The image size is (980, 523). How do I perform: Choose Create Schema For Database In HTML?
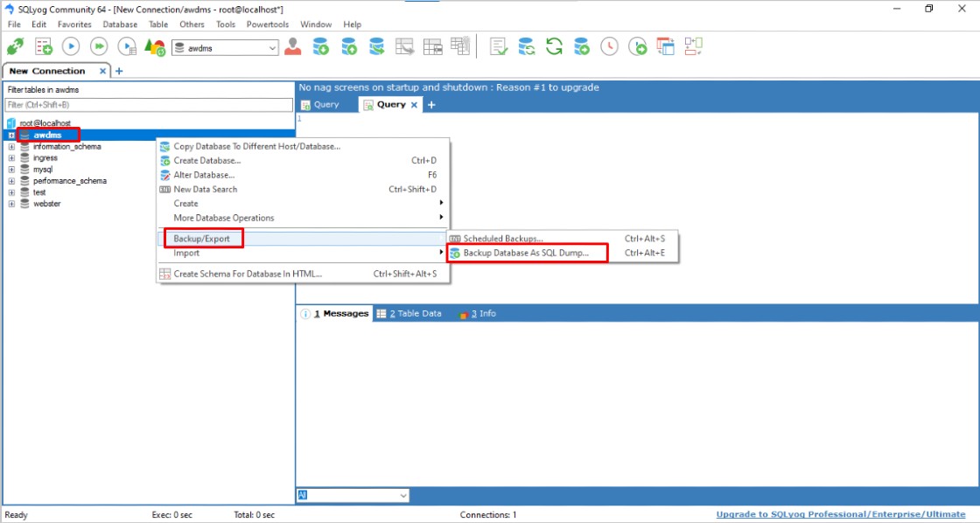[302, 274]
